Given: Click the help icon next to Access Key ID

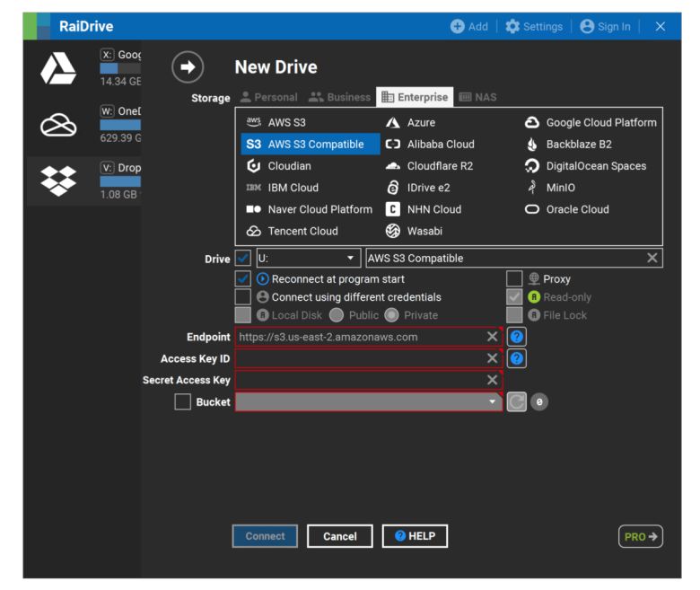Looking at the screenshot, I should (x=517, y=358).
